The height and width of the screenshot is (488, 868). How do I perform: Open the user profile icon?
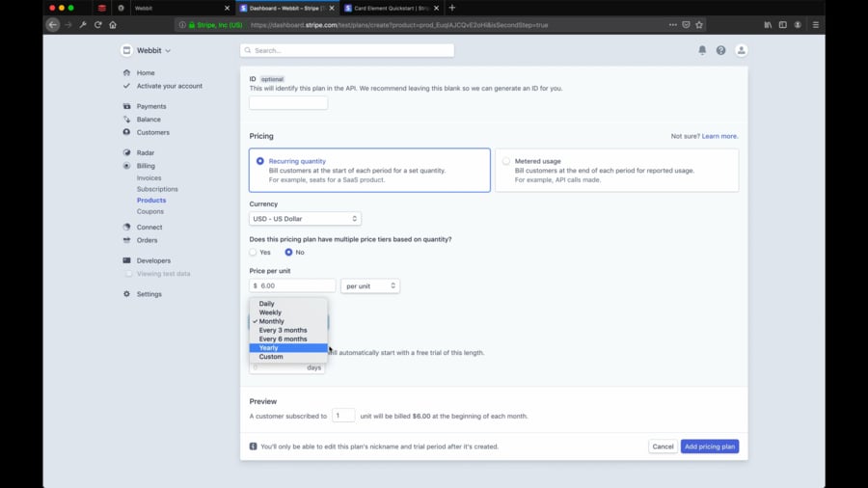tap(742, 50)
